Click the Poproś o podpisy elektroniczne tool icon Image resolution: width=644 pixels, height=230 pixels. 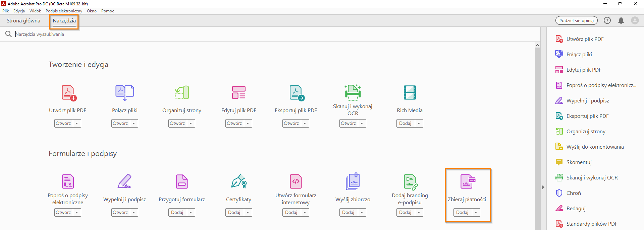(x=68, y=181)
